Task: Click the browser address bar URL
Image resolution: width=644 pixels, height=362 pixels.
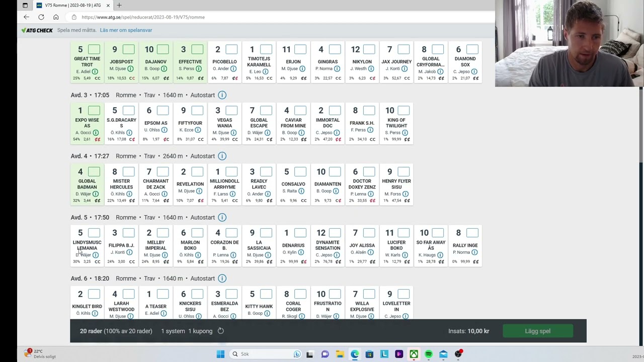Action: (x=143, y=17)
